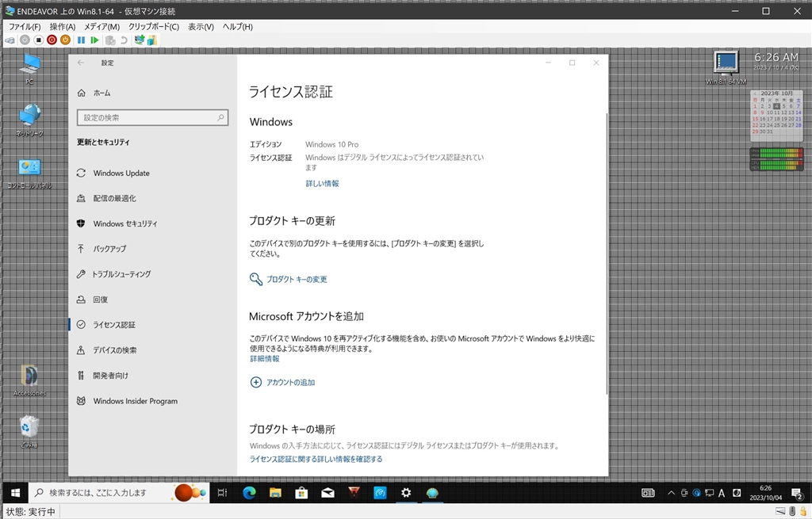
Task: Click the black square Turn Off icon
Action: tap(38, 40)
